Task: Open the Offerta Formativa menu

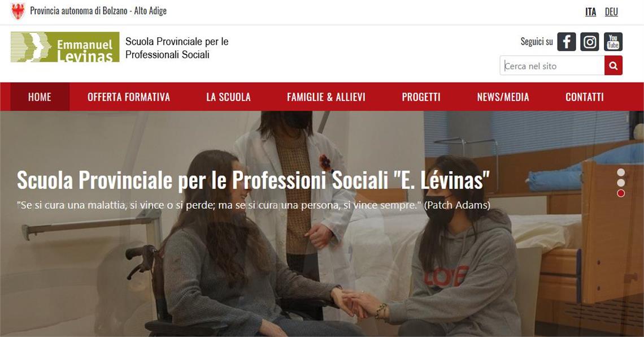Action: click(129, 97)
